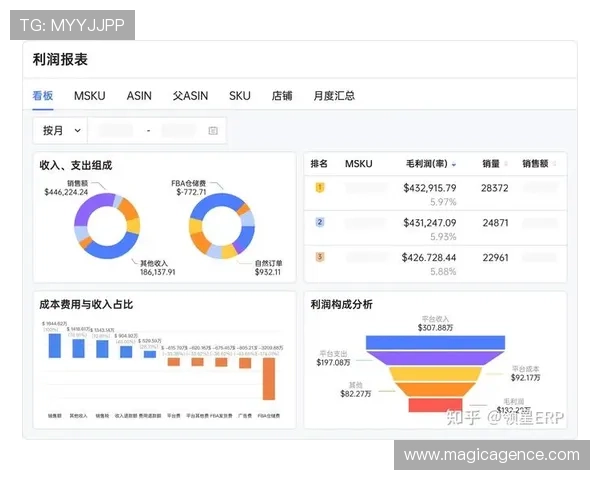
Task: Click the 利润构成分析 panel title
Action: [x=341, y=304]
